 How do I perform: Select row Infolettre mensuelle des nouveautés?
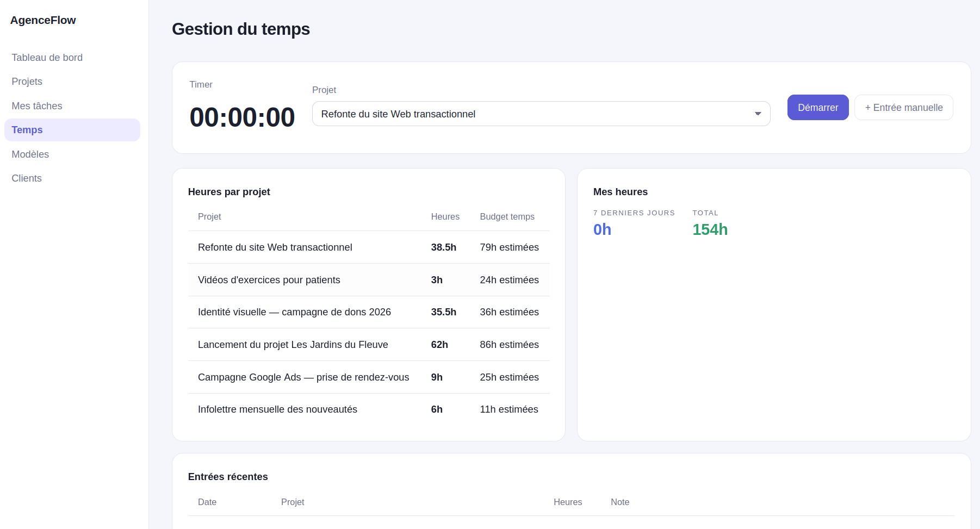(369, 409)
